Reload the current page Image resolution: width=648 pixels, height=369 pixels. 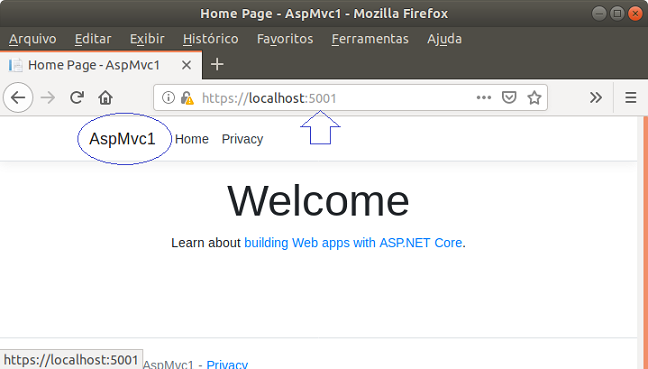click(x=77, y=98)
